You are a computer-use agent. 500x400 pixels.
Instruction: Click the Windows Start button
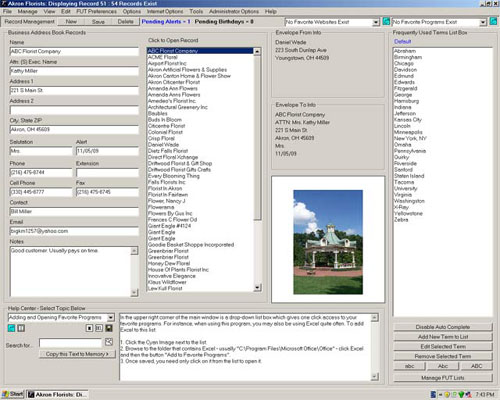[x=13, y=394]
